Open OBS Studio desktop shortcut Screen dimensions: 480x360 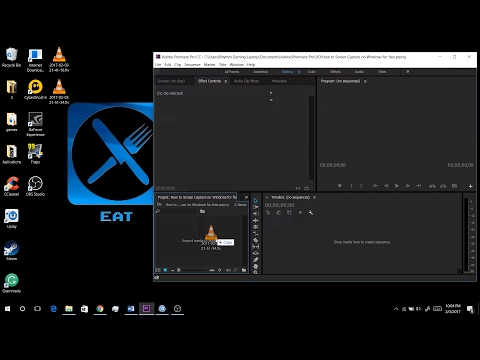coord(35,186)
